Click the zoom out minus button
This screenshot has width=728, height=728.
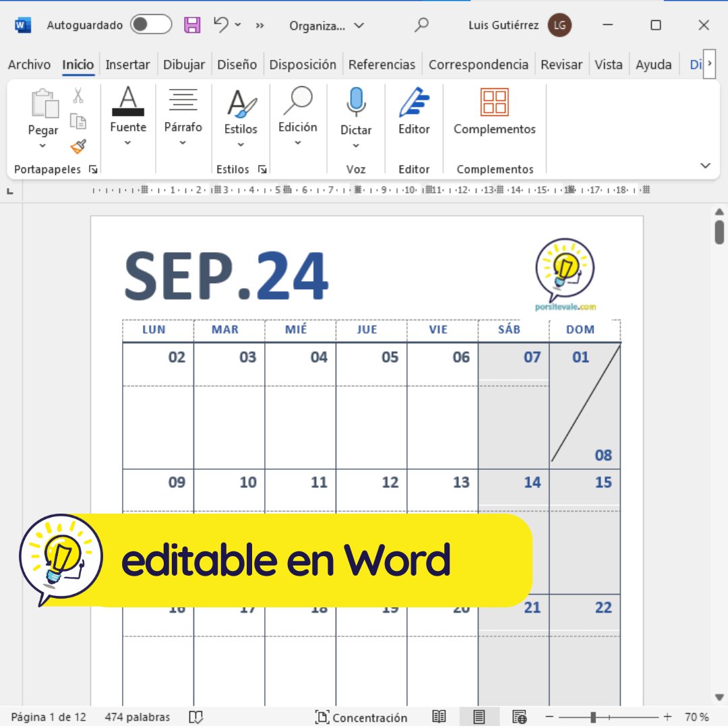coord(549,717)
